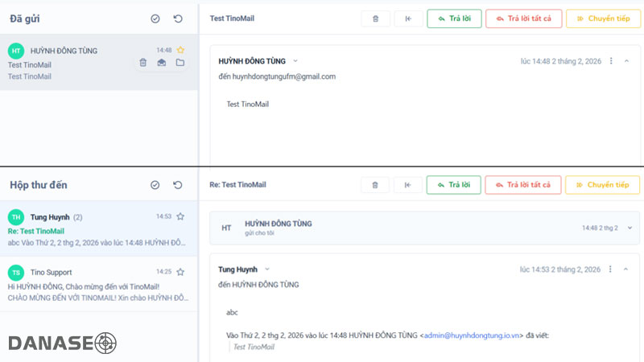Open Tino Support welcome email

(x=99, y=284)
